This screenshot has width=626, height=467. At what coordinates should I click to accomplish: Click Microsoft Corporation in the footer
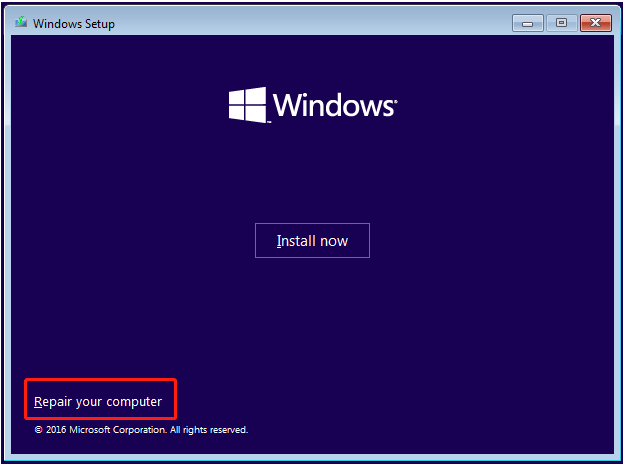point(118,430)
